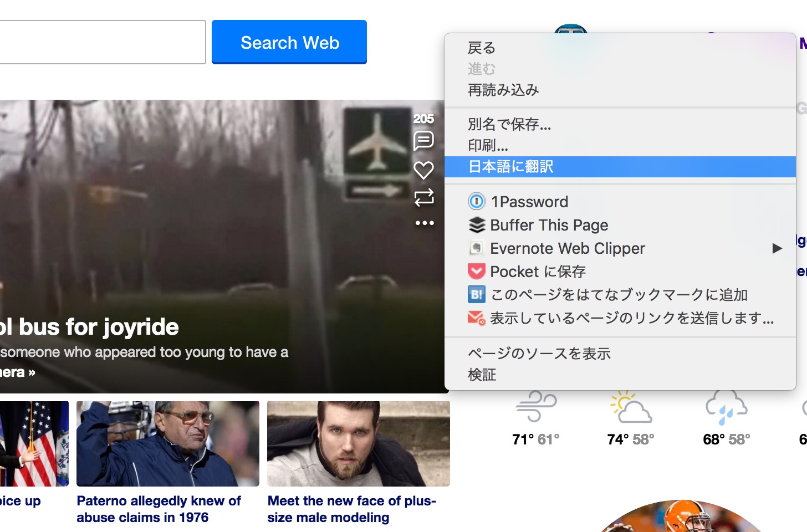Click the American flag story thumbnail
The width and height of the screenshot is (807, 532).
34,444
